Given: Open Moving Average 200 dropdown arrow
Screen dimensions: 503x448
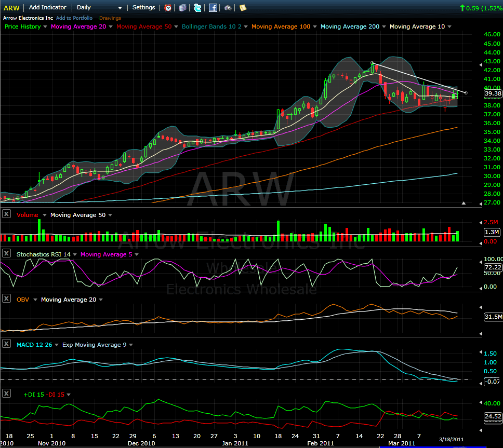Looking at the screenshot, I should pyautogui.click(x=383, y=26).
